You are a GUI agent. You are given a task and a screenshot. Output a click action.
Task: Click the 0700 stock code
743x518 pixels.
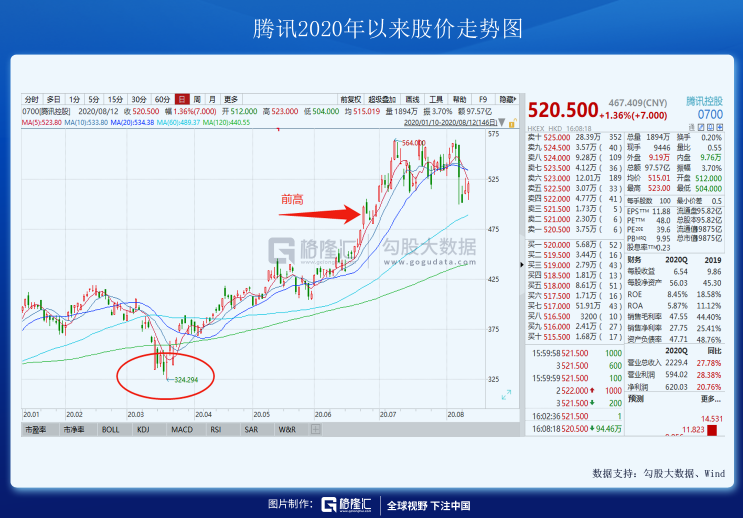(x=710, y=114)
